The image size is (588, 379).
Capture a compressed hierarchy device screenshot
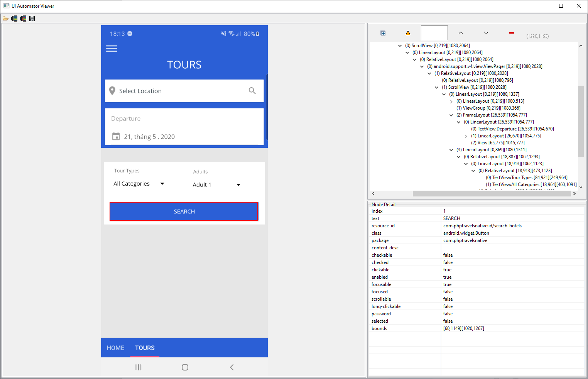click(23, 19)
